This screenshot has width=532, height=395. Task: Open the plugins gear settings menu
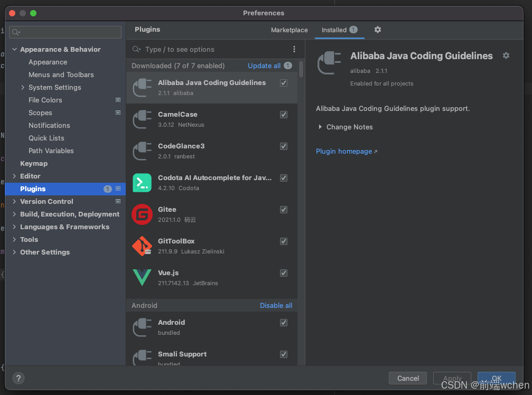(377, 30)
